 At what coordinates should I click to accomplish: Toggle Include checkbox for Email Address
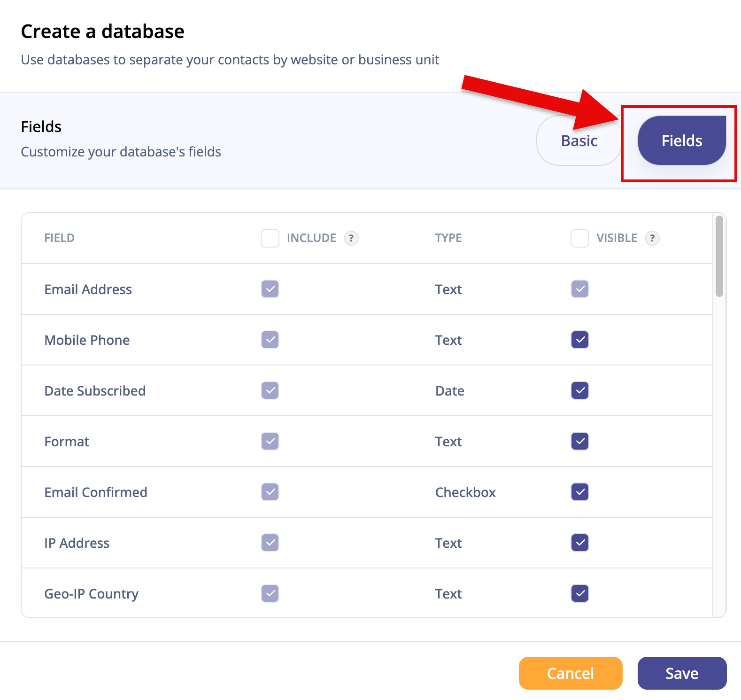(x=270, y=289)
